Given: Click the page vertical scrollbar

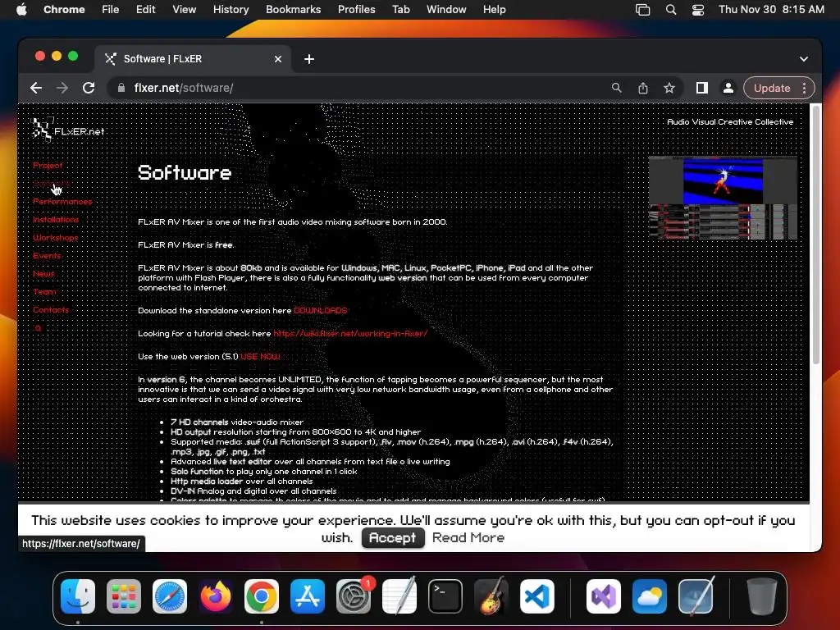Looking at the screenshot, I should coord(816,235).
